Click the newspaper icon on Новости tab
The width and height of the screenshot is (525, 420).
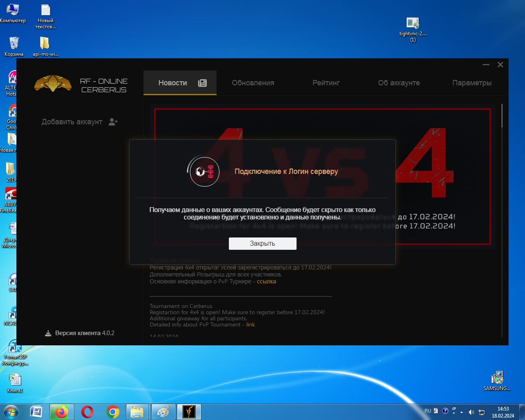[202, 83]
